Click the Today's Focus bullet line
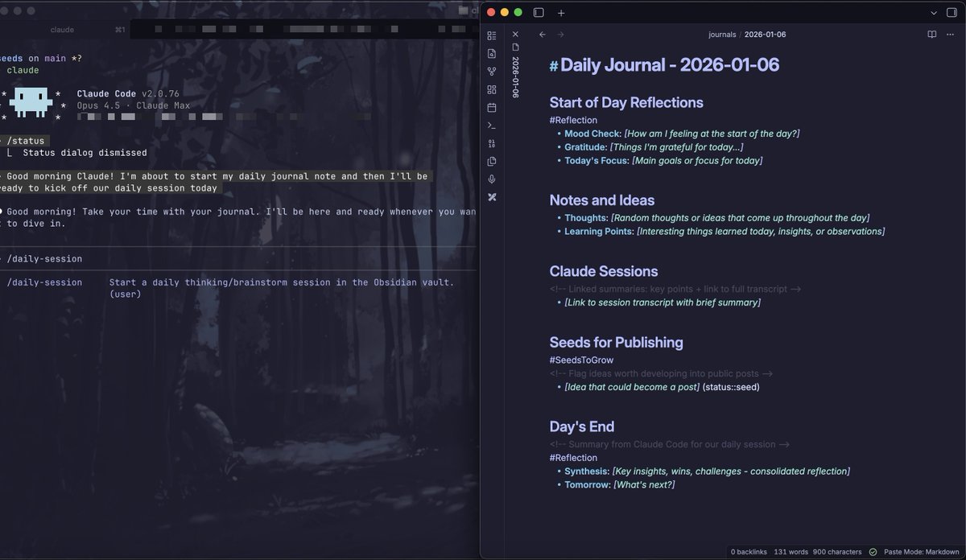966x560 pixels. tap(663, 160)
